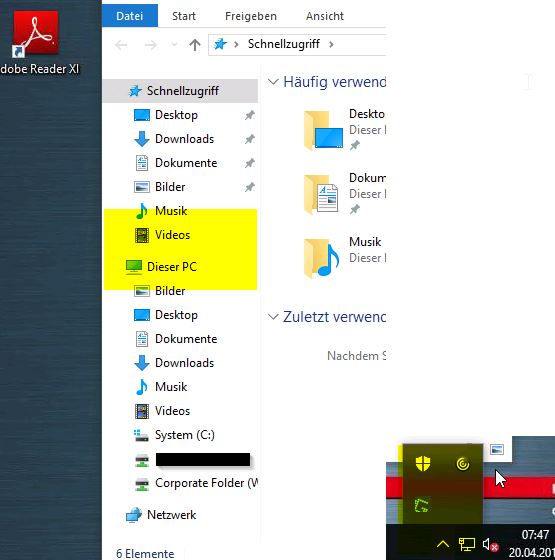Open Desktop under Dieser PC
Image resolution: width=555 pixels, height=560 pixels.
[176, 315]
